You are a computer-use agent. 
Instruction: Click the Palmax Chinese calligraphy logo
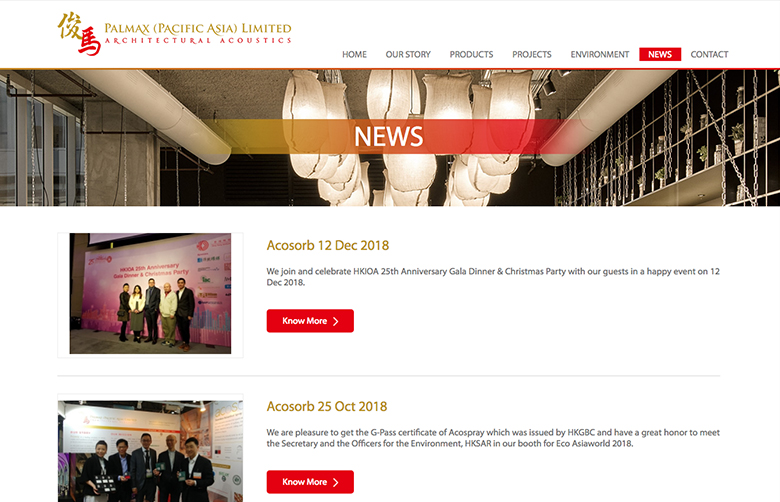coord(79,33)
